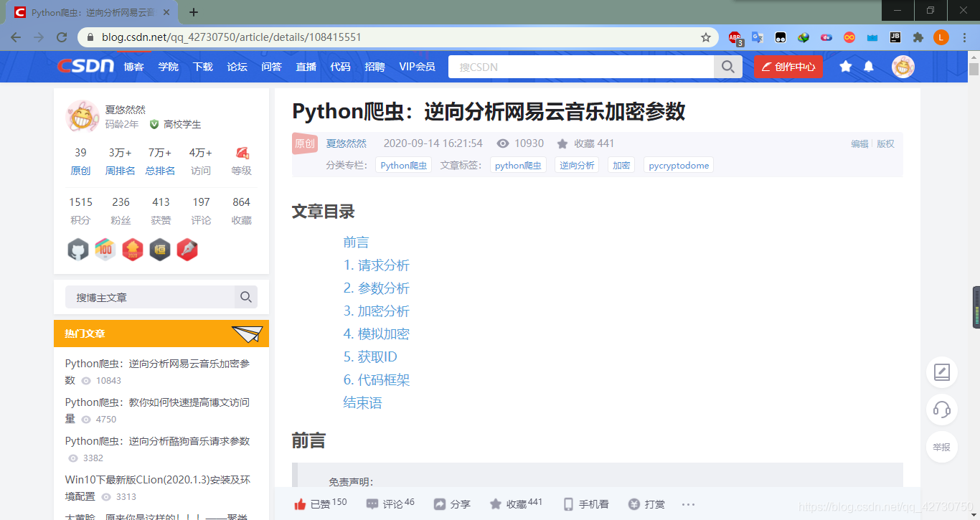The width and height of the screenshot is (980, 520).
Task: Click the red 创作中心 button
Action: (x=788, y=67)
